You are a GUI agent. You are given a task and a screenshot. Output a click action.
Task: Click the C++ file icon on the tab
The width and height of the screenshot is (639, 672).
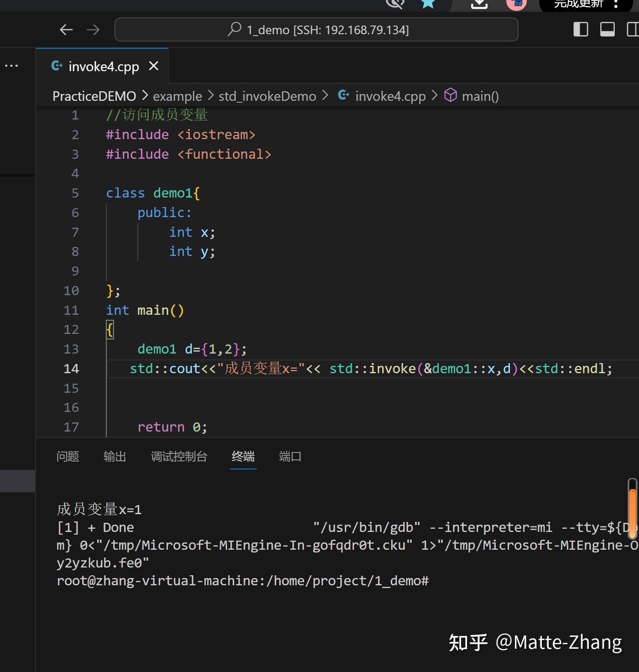click(57, 65)
